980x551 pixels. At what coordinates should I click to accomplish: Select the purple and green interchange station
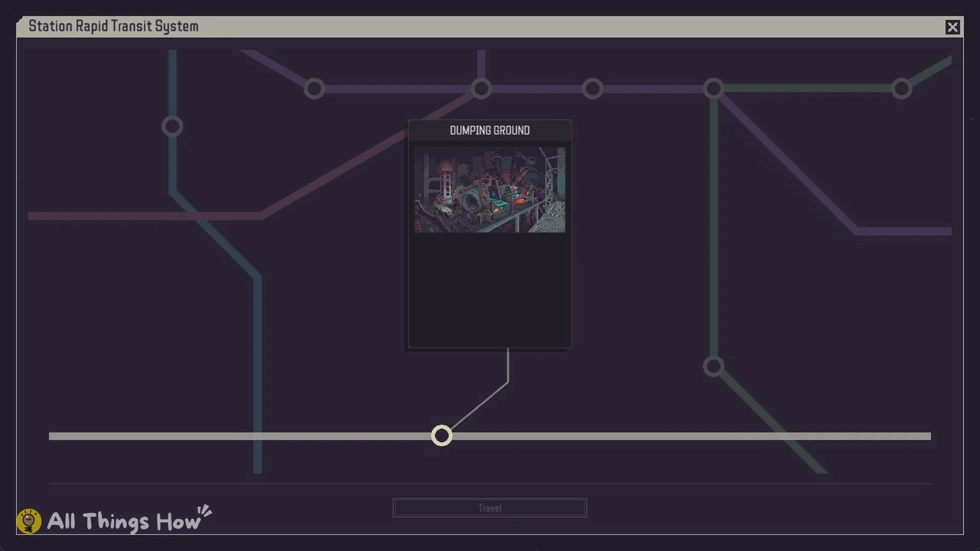coord(714,89)
